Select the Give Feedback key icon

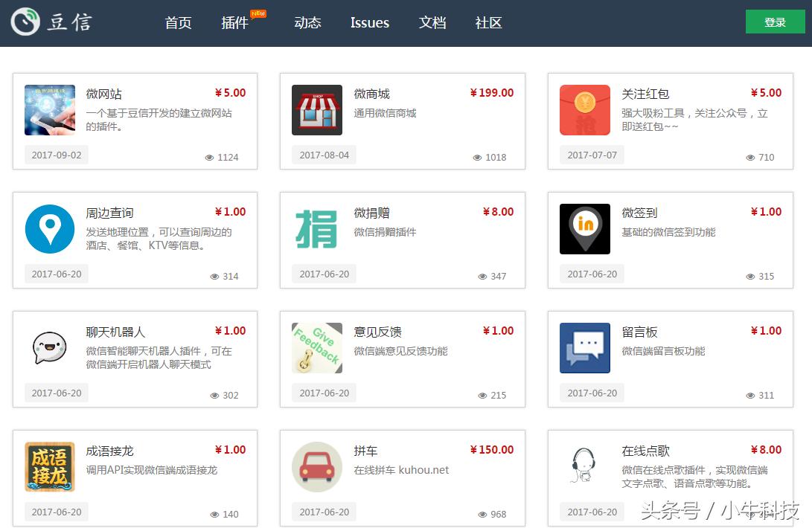317,348
